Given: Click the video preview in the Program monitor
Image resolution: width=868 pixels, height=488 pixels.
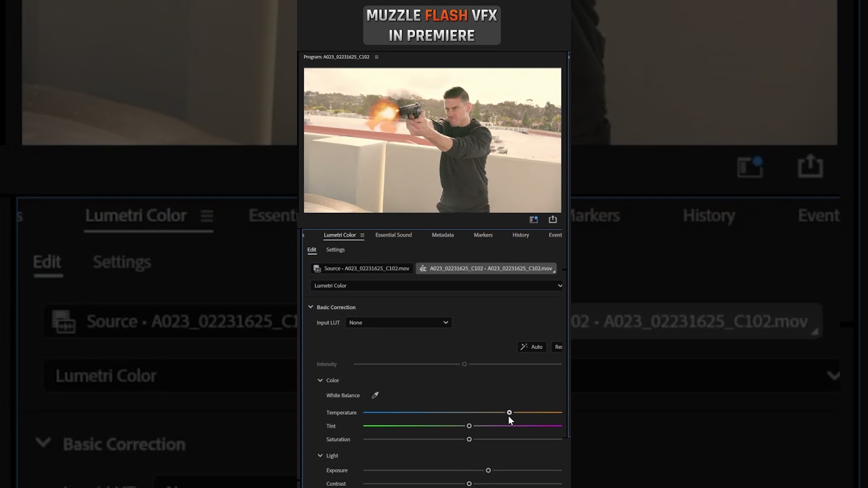Looking at the screenshot, I should [x=433, y=140].
